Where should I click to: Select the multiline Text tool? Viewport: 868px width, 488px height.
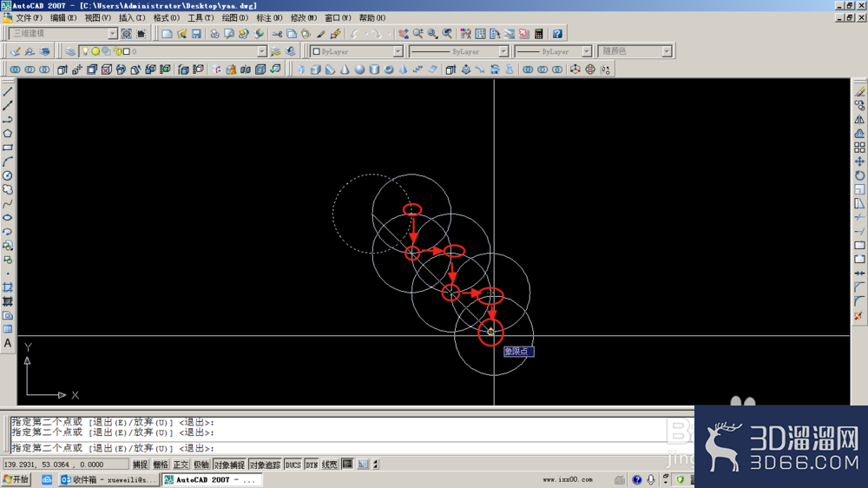[x=8, y=344]
